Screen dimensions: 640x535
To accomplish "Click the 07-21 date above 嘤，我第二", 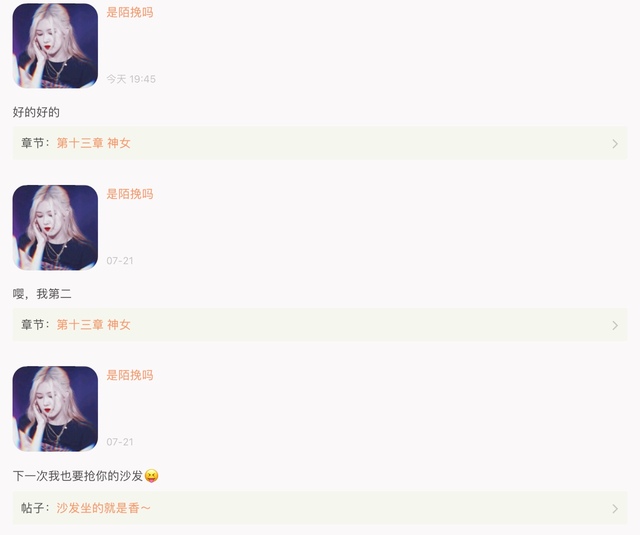I will coord(120,261).
